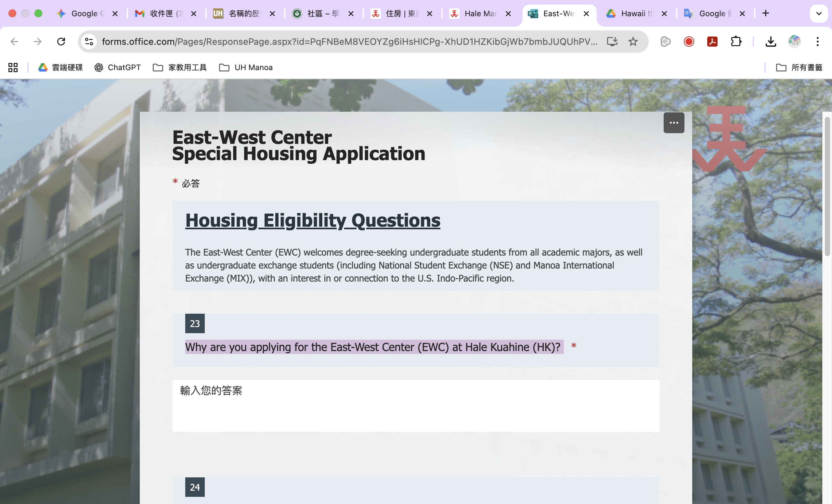Close the Hale Manoa tab
This screenshot has width=832, height=504.
point(508,14)
